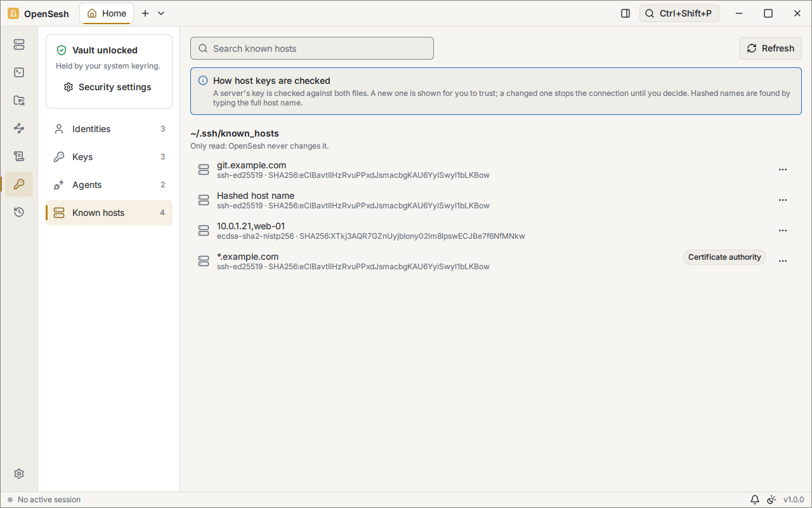Click the server icon beside *.example.com
Viewport: 812px width, 508px height.
click(x=204, y=261)
